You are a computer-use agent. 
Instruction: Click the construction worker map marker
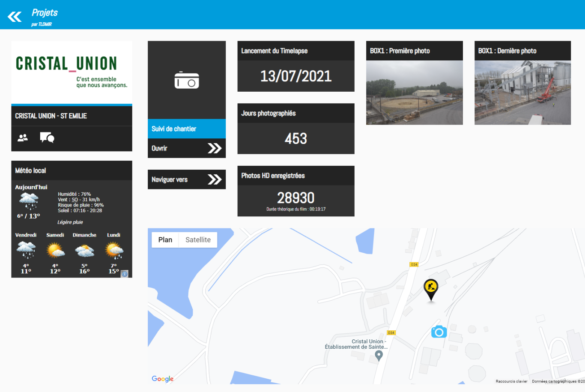431,290
